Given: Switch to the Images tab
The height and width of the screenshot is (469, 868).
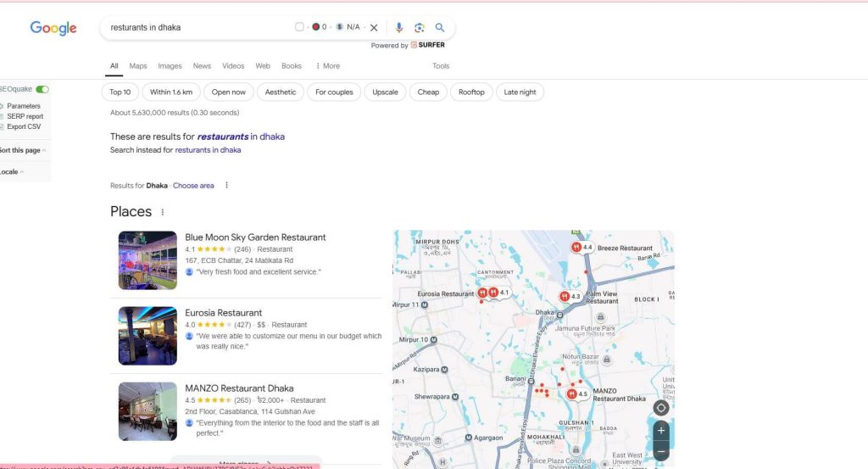Looking at the screenshot, I should pos(170,66).
